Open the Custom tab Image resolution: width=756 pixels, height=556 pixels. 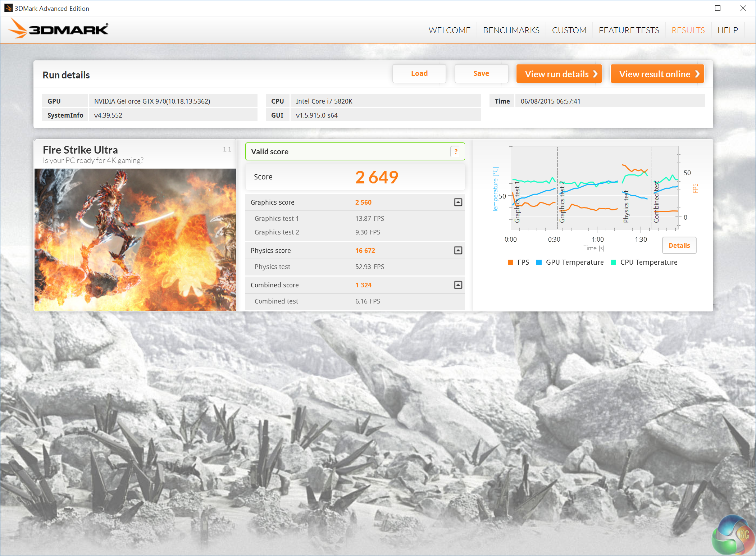[x=569, y=30]
